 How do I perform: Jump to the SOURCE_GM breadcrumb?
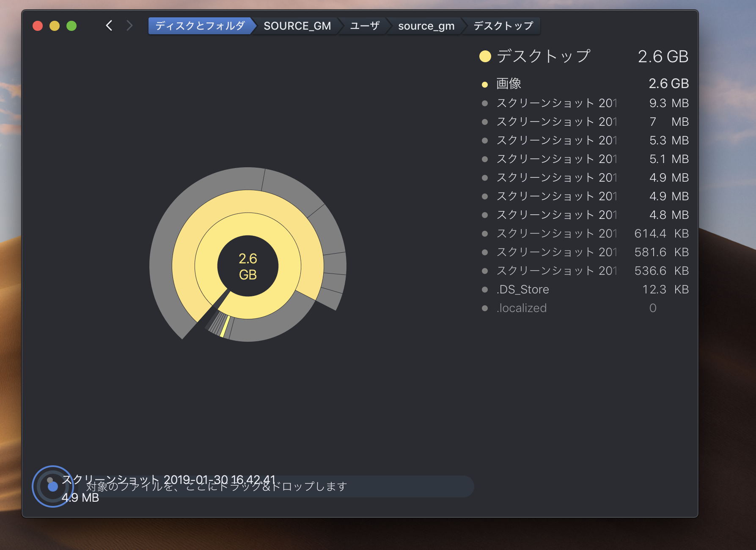(297, 26)
